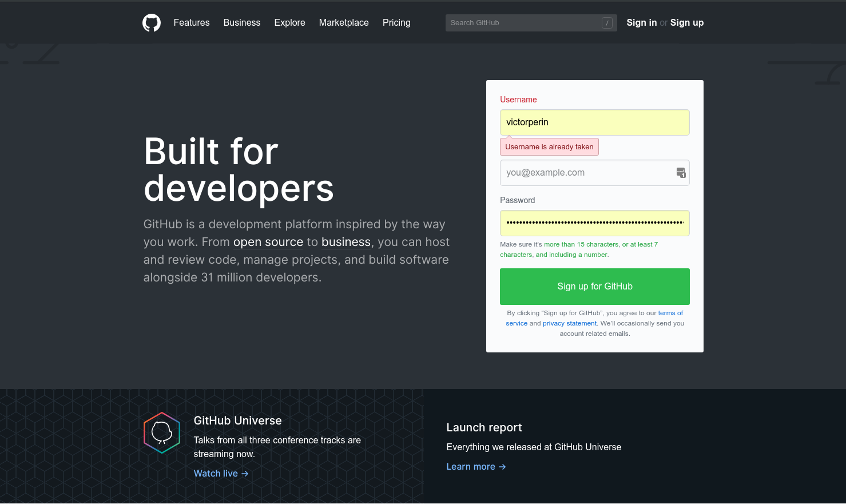Click the Sign up link in header
This screenshot has width=846, height=504.
click(687, 23)
